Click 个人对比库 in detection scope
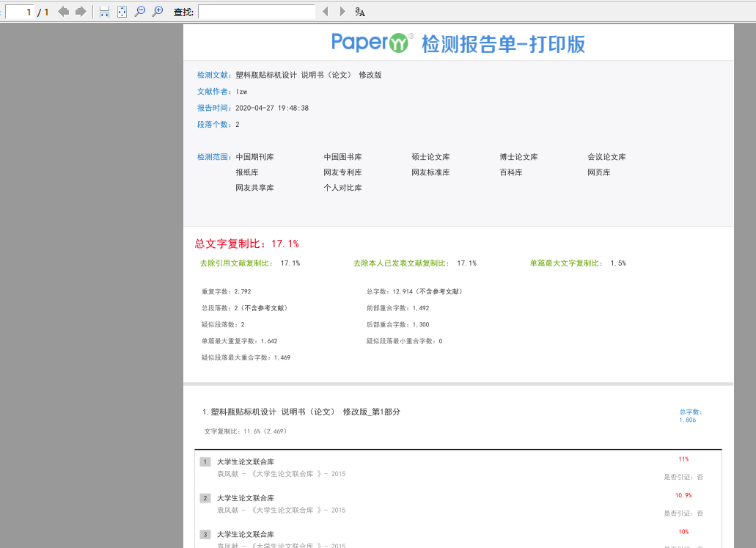756x548 pixels. tap(343, 188)
